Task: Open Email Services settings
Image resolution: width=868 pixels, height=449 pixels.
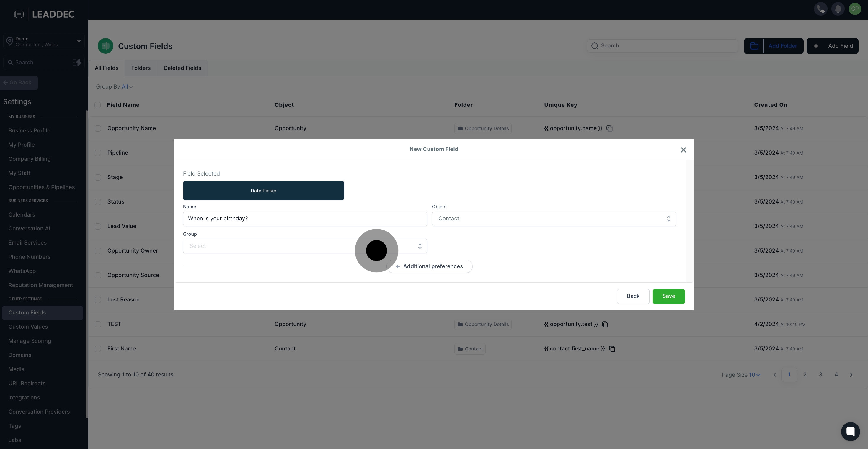Action: click(x=27, y=243)
